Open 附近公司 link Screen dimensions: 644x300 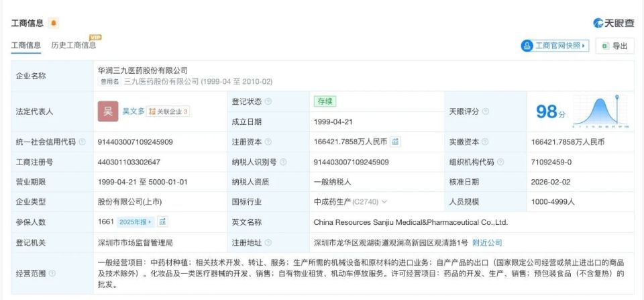487,243
